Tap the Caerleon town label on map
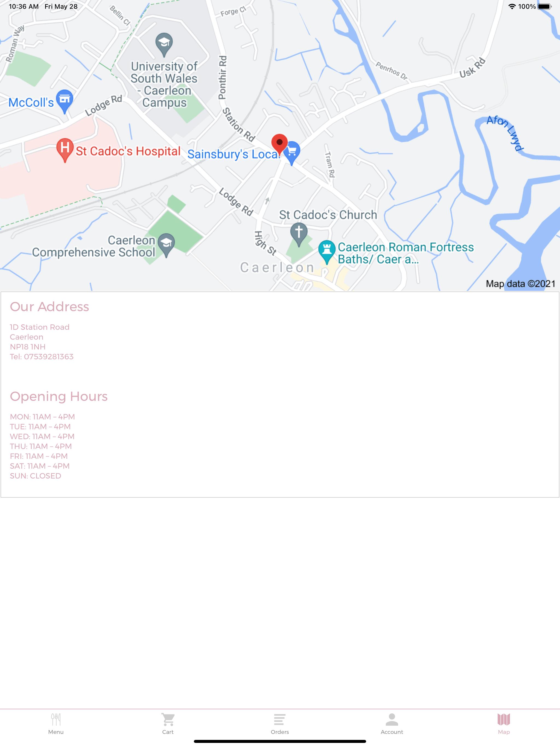 [x=277, y=267]
